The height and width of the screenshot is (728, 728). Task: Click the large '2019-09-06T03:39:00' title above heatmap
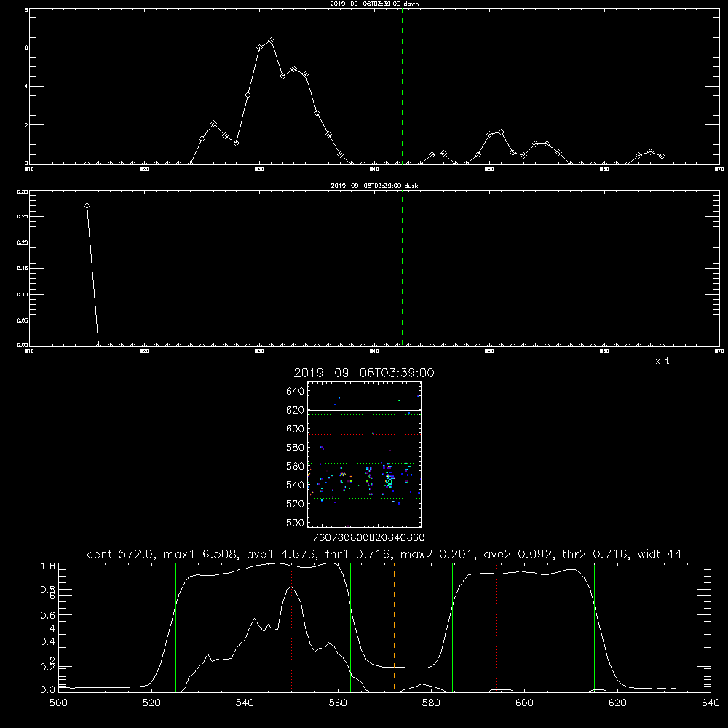click(364, 373)
